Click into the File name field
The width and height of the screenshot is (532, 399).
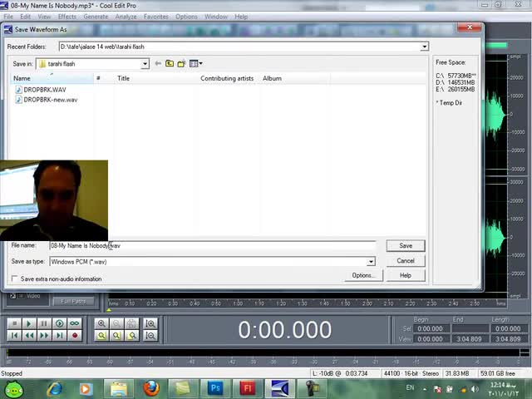pos(213,246)
